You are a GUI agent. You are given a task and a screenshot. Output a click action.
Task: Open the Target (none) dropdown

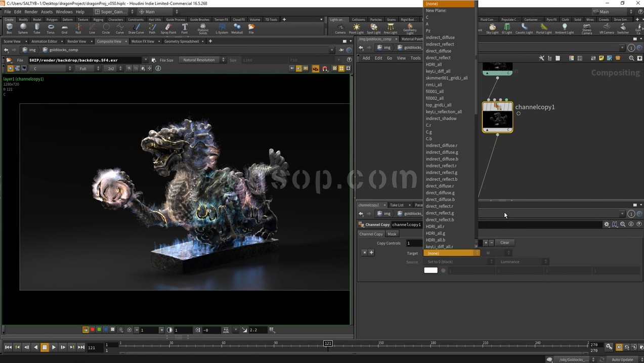point(451,253)
